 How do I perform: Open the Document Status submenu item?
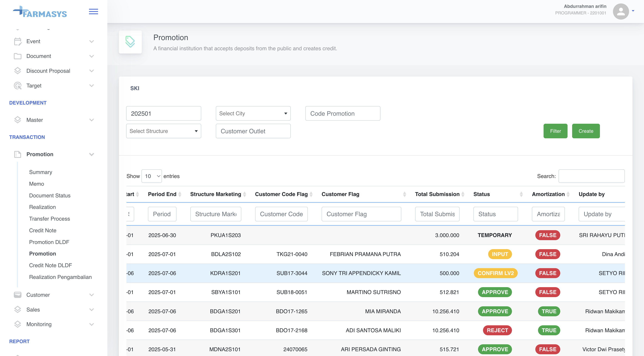pyautogui.click(x=50, y=195)
